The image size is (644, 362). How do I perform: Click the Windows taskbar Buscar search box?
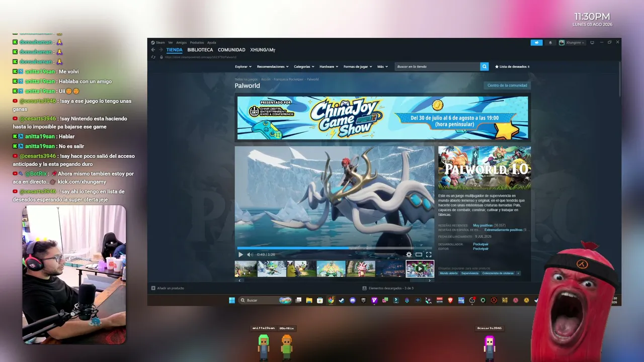(x=265, y=300)
